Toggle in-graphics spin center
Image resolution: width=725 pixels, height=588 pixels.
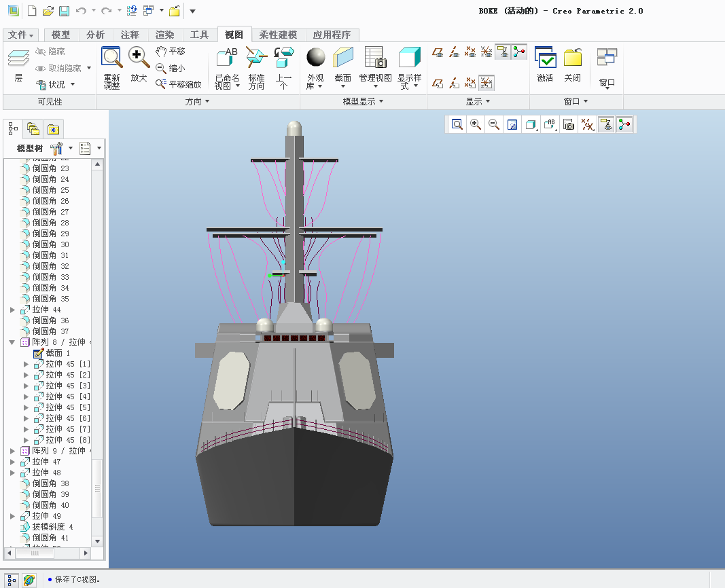[624, 124]
